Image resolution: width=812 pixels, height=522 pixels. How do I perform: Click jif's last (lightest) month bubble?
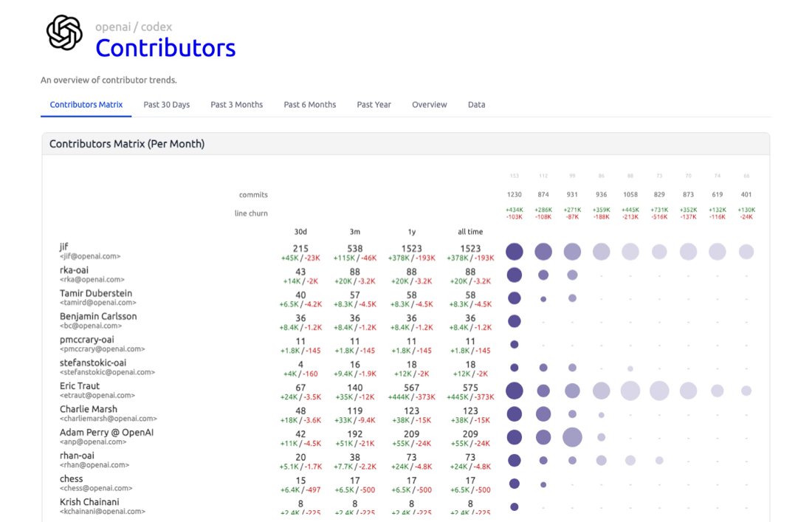[x=746, y=252]
